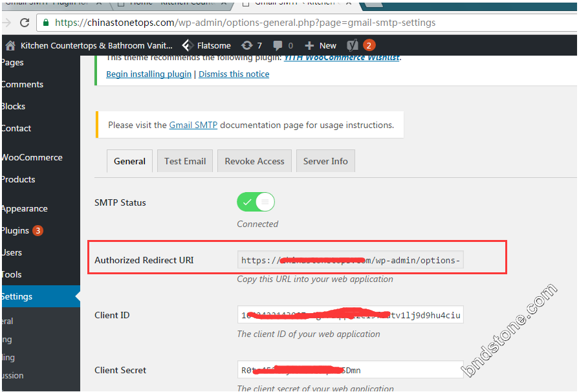The width and height of the screenshot is (579, 392).
Task: Open YITH WooCommerce Wishlist plugin link
Action: 342,58
